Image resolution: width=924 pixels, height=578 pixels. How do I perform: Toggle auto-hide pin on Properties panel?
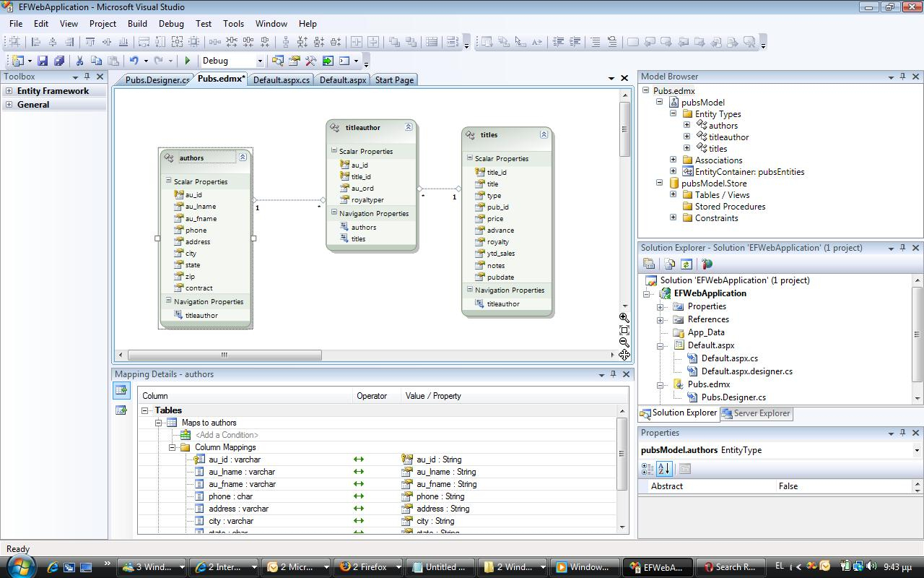(x=902, y=433)
